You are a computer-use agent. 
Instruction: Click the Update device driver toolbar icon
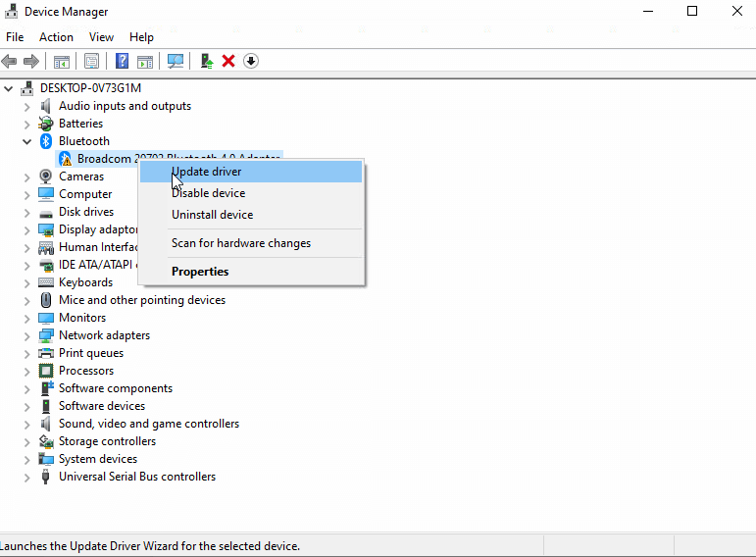(x=207, y=61)
